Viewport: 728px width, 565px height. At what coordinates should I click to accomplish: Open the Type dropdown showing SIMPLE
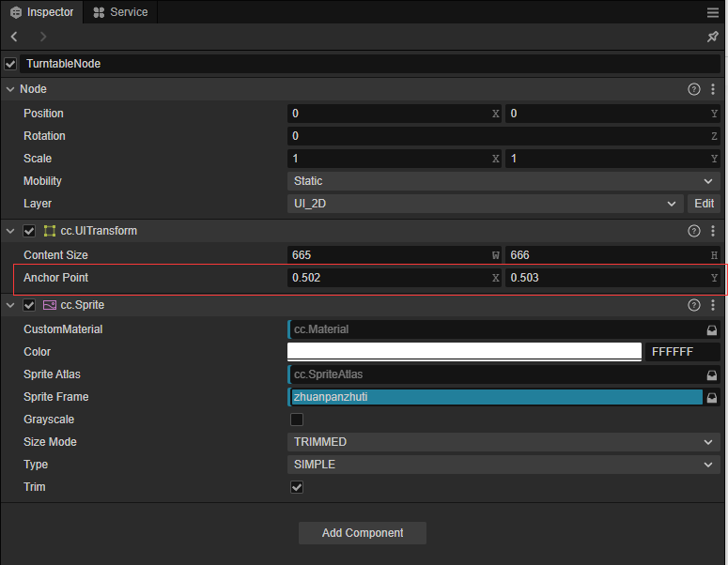pyautogui.click(x=503, y=465)
